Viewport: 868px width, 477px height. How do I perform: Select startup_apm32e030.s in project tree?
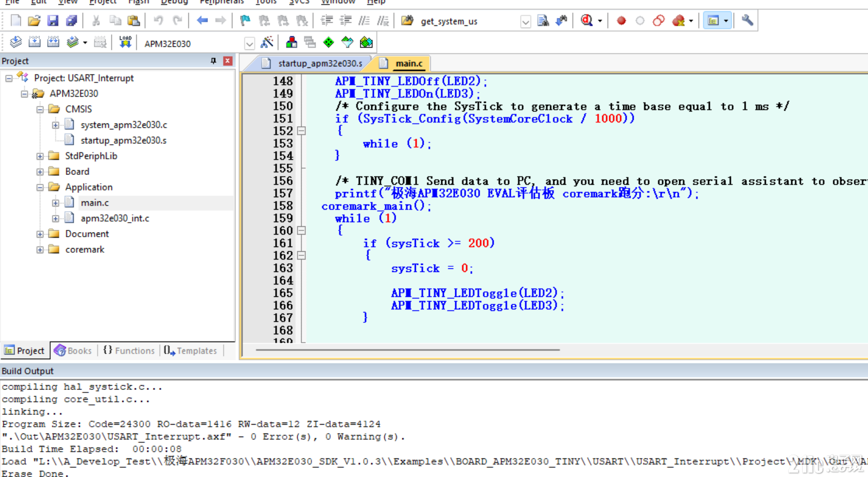click(x=123, y=140)
